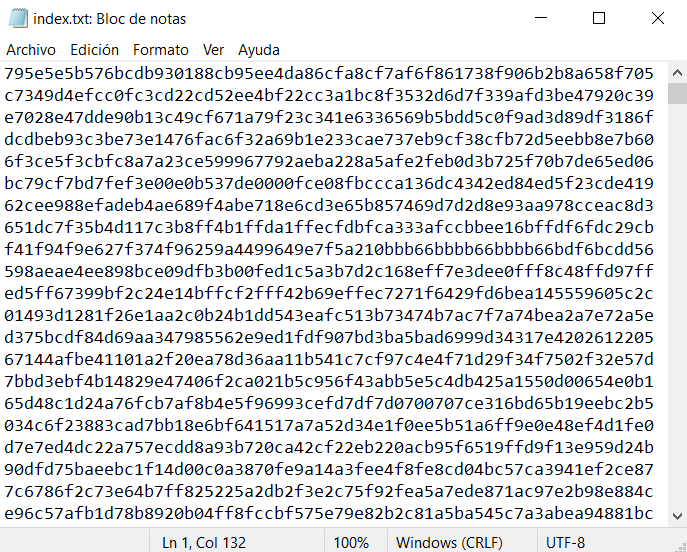Open the Edición menu
The height and width of the screenshot is (552, 687).
(x=95, y=50)
